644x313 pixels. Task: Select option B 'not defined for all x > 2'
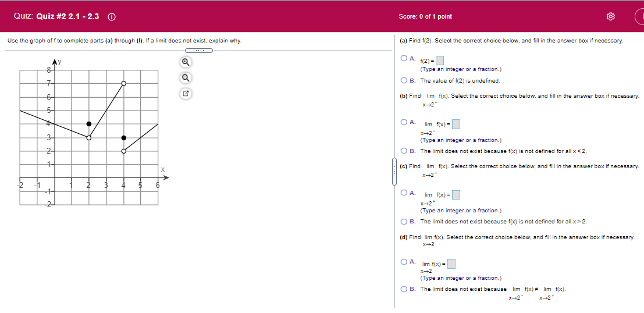[404, 222]
